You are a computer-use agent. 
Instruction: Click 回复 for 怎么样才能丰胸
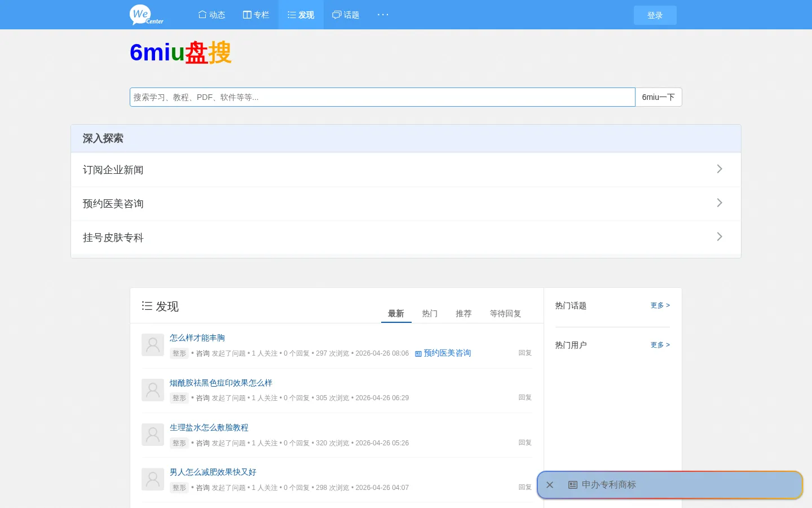(525, 353)
